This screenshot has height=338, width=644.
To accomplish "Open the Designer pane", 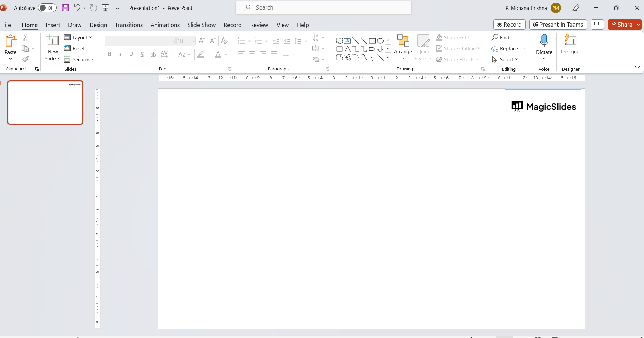I will point(571,44).
